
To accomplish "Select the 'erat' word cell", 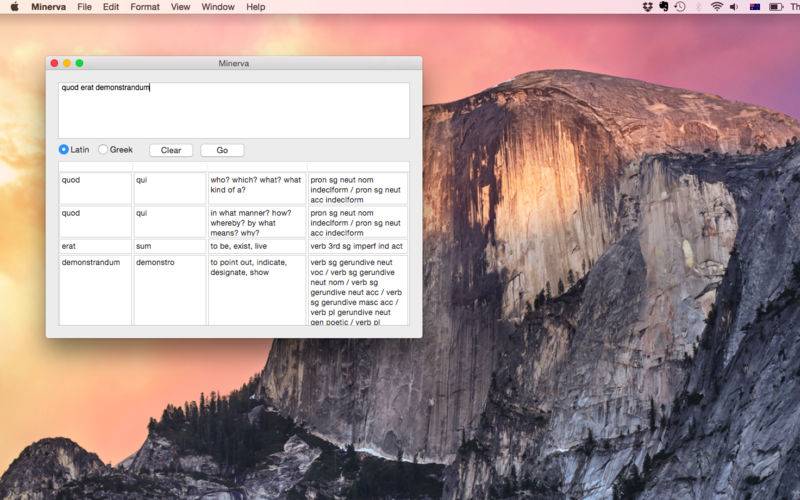I will pyautogui.click(x=95, y=246).
